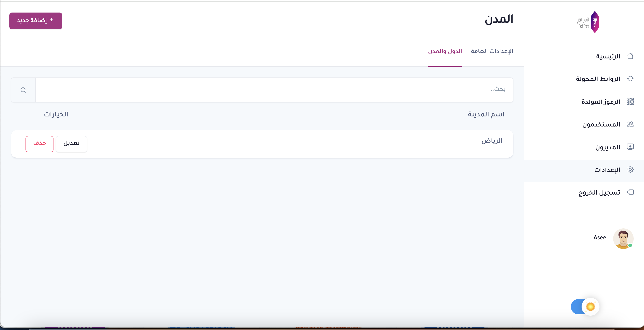
Task: Select the الدول والمدن tab
Action: pyautogui.click(x=445, y=51)
